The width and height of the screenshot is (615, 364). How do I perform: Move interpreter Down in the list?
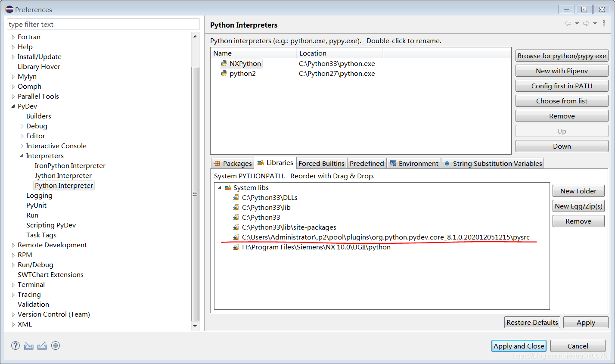tap(562, 146)
